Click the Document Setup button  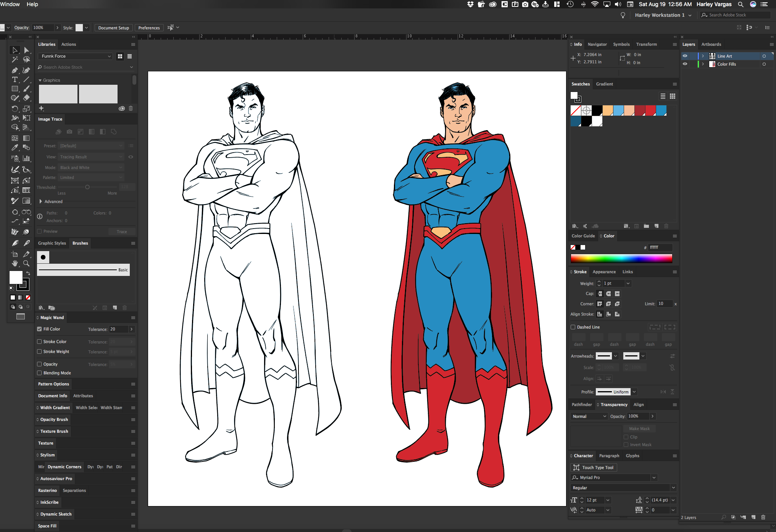tap(113, 28)
